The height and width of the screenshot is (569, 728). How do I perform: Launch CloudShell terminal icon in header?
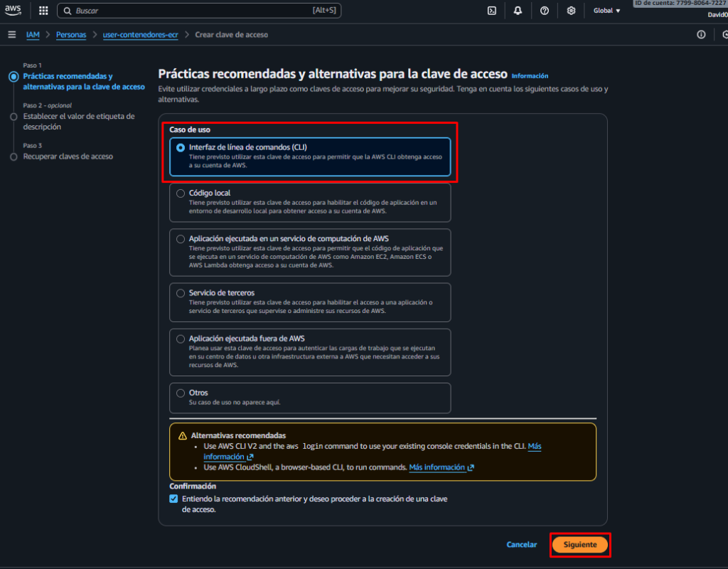[x=491, y=11]
